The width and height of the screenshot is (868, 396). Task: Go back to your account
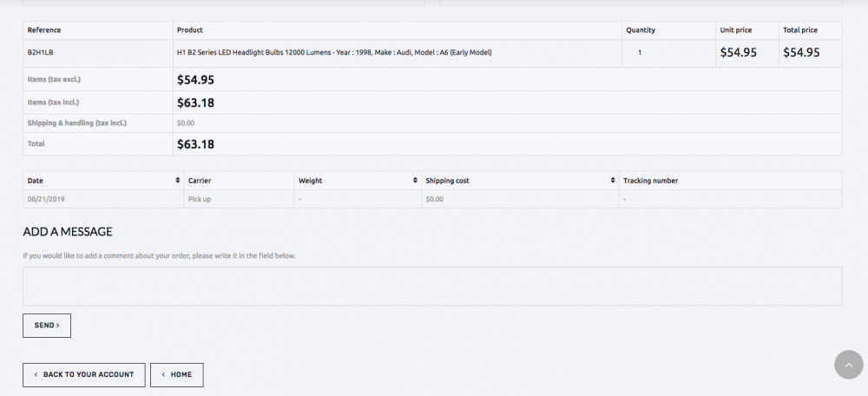pos(84,375)
